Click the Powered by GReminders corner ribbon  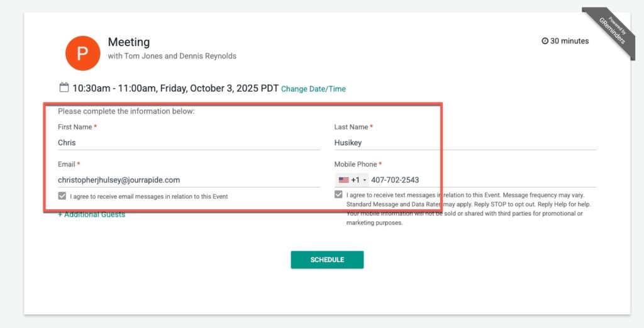[609, 32]
